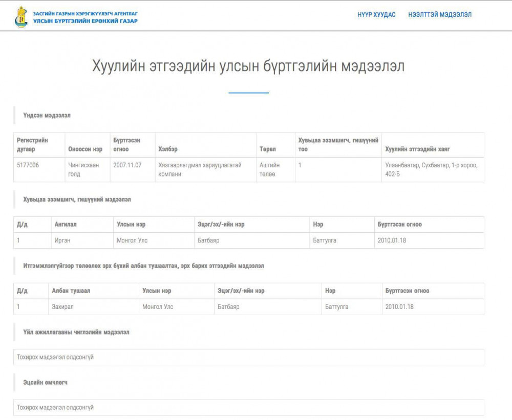The width and height of the screenshot is (512, 420).
Task: Click the Эцсийн өмчлөгч section heading
Action: [45, 383]
